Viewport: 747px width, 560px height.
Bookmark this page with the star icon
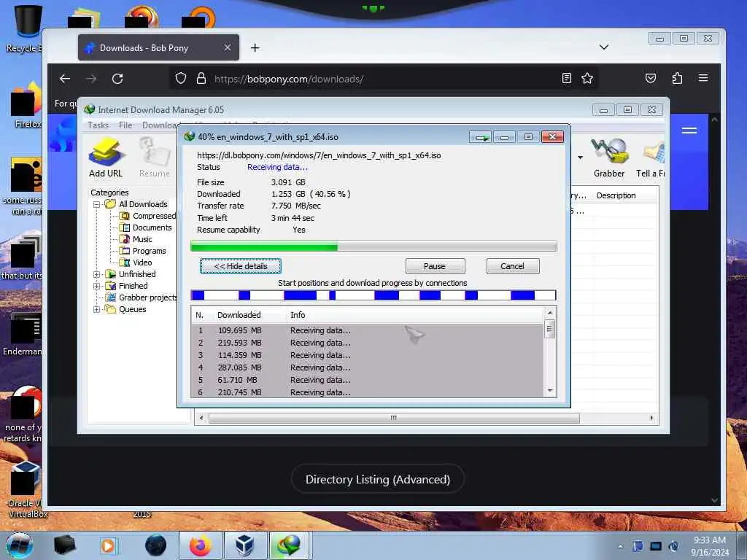point(587,79)
